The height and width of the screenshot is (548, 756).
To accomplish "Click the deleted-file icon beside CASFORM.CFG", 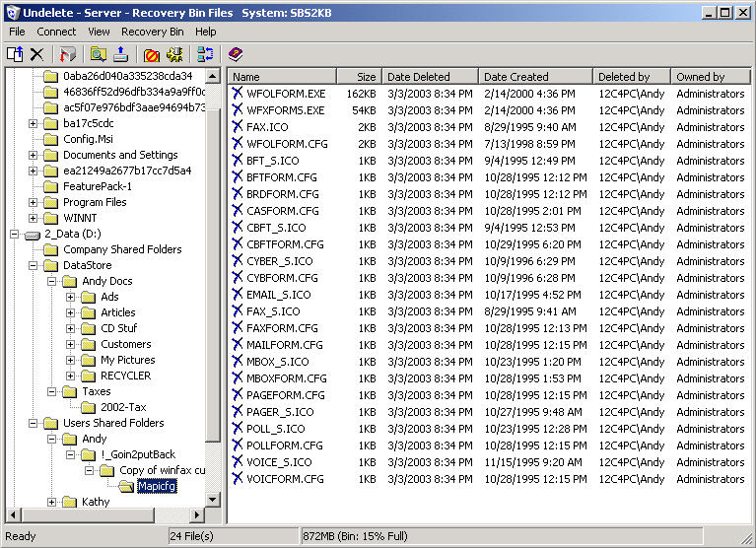I will (238, 210).
